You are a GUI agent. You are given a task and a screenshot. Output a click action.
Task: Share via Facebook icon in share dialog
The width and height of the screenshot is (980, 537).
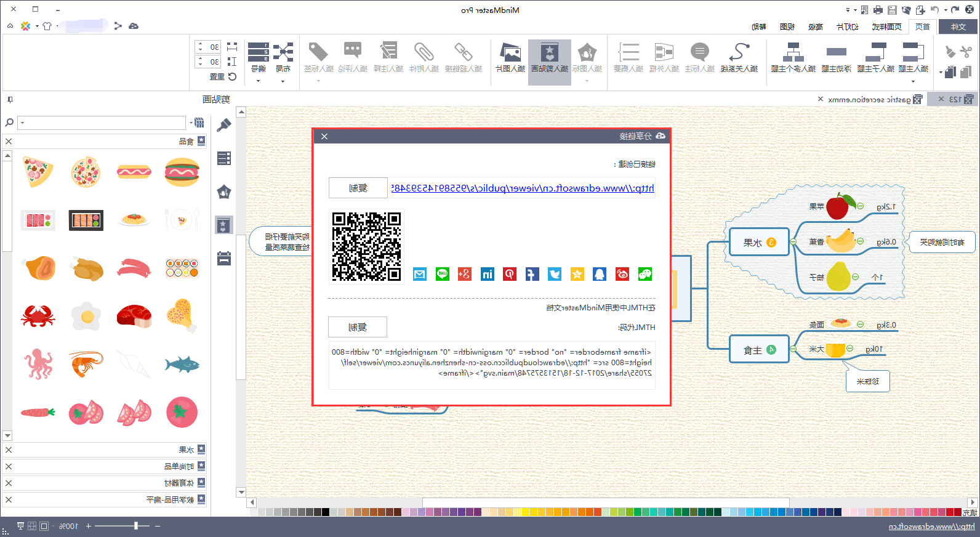coord(532,274)
